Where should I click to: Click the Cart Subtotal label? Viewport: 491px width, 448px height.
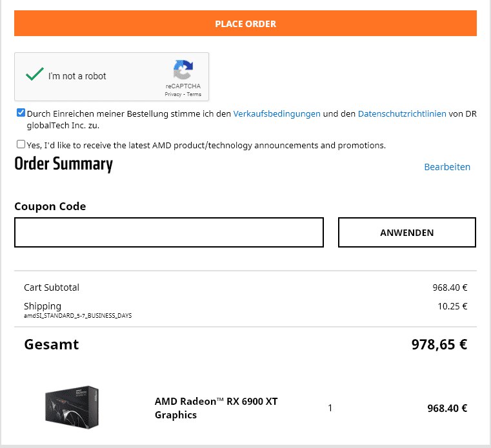(x=52, y=287)
